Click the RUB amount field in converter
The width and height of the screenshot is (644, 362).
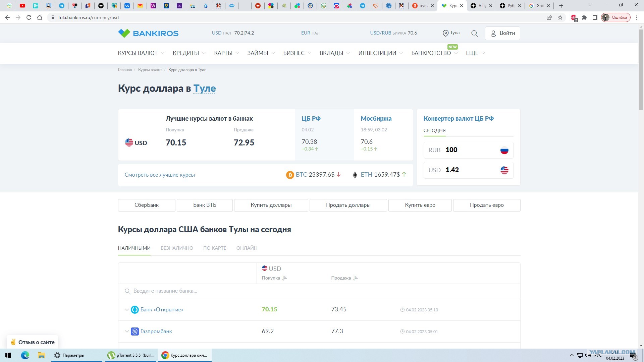(468, 150)
